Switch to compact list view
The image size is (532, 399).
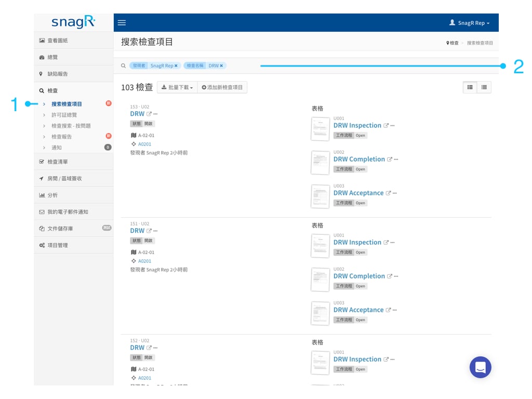[x=484, y=87]
